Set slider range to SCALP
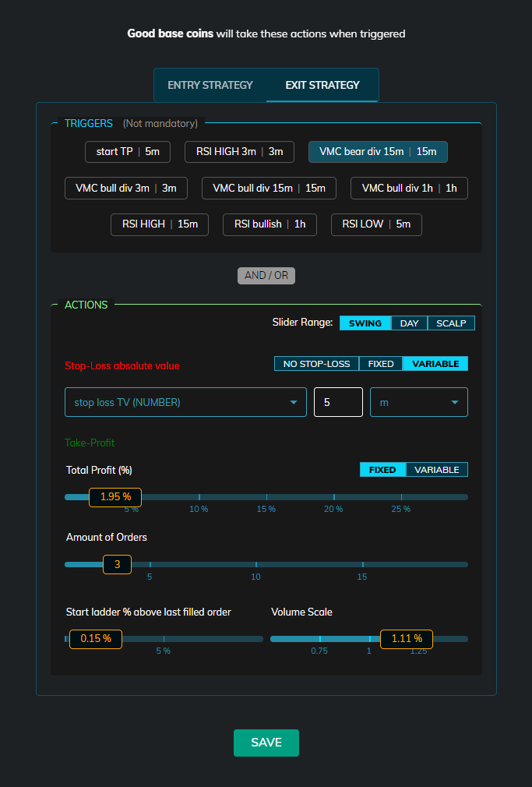This screenshot has height=787, width=532. click(451, 323)
